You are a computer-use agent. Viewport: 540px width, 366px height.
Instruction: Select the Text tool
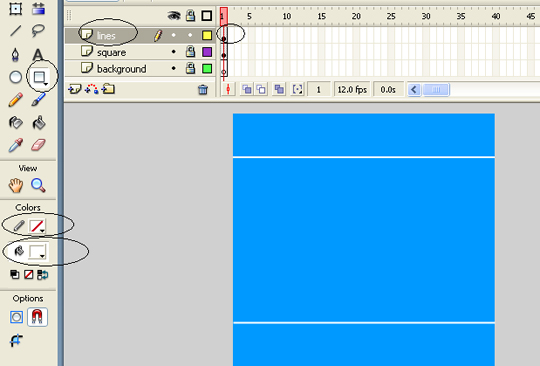tap(38, 54)
